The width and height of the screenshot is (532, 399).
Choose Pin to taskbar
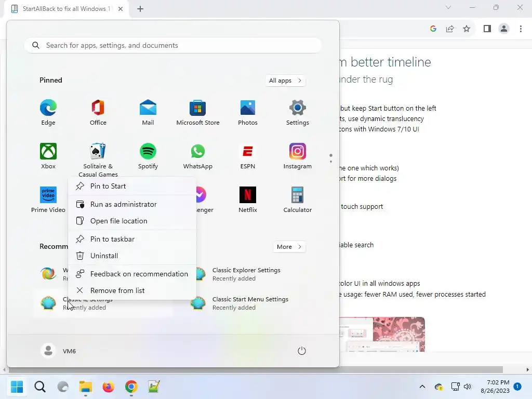[132, 239]
